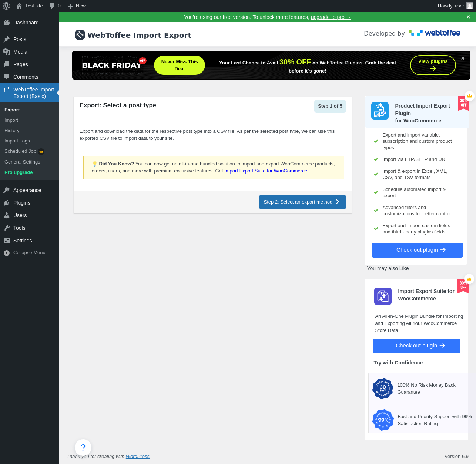Open the Media menu
Image resolution: width=476 pixels, height=464 pixels.
click(x=30, y=52)
